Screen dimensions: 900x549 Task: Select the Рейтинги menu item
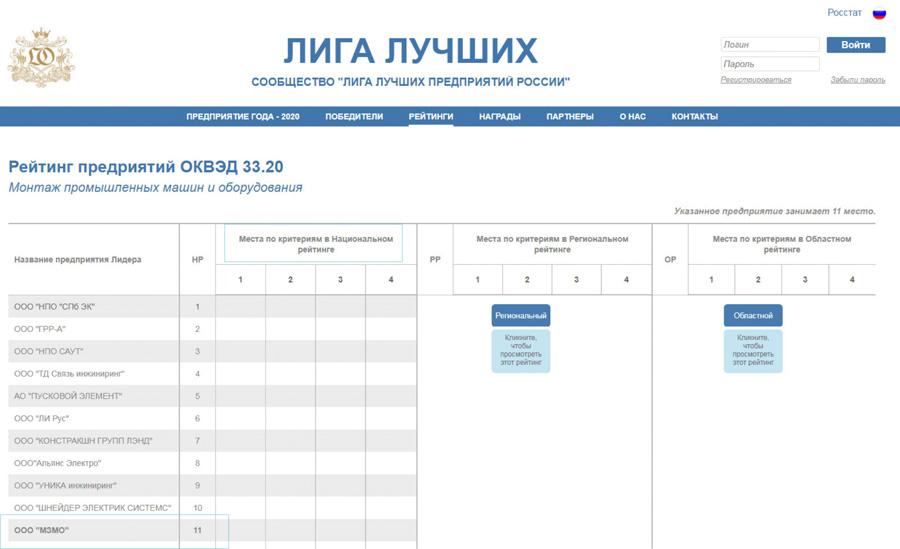pyautogui.click(x=431, y=117)
